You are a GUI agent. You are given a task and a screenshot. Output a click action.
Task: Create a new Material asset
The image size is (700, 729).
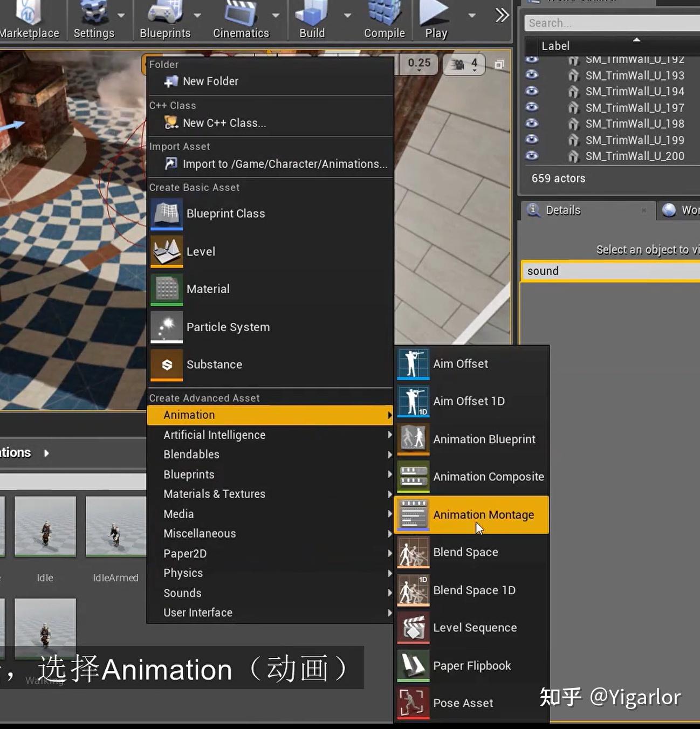click(270, 289)
